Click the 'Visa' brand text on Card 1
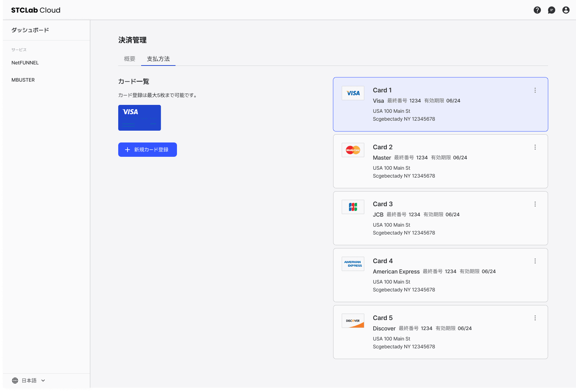Viewport: 576px width, 392px height. (378, 101)
